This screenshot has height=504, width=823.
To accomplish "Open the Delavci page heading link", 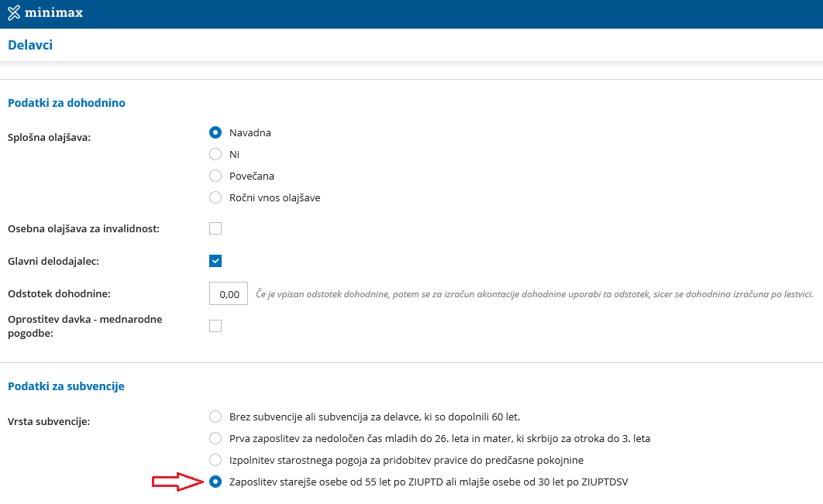I will click(x=30, y=45).
